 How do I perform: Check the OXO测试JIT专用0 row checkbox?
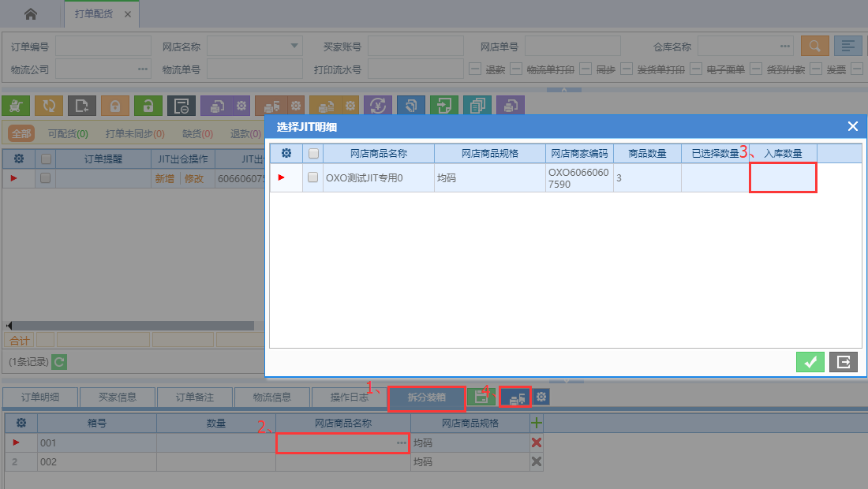click(x=312, y=177)
